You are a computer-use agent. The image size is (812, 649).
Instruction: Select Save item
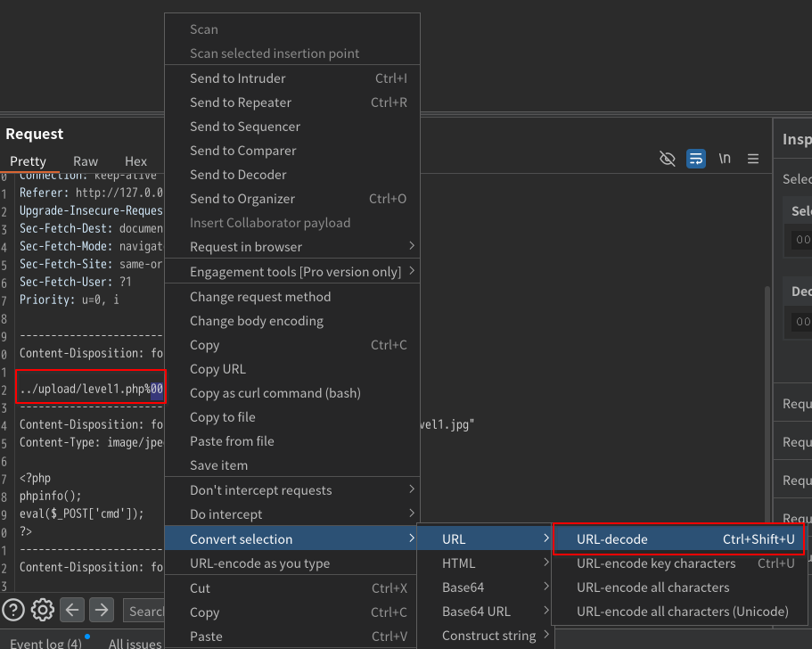292,465
